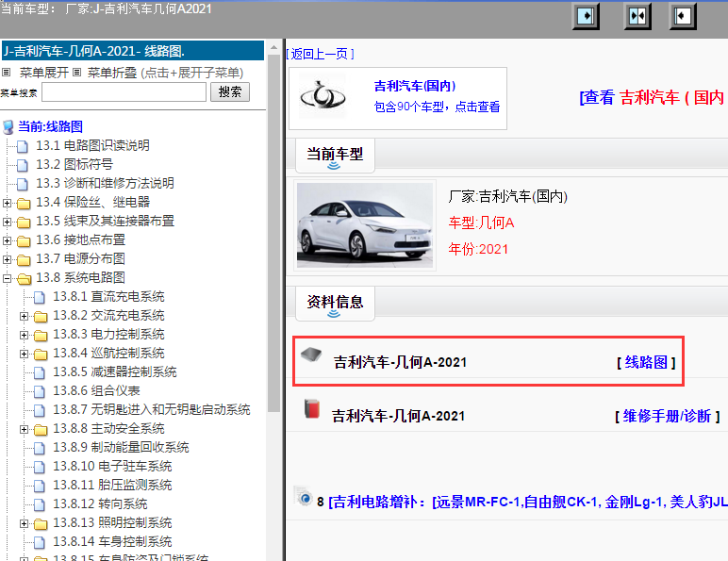This screenshot has width=728, height=561.
Task: Click the open folder icon of 13.8 系统电路图
Action: coord(25,279)
